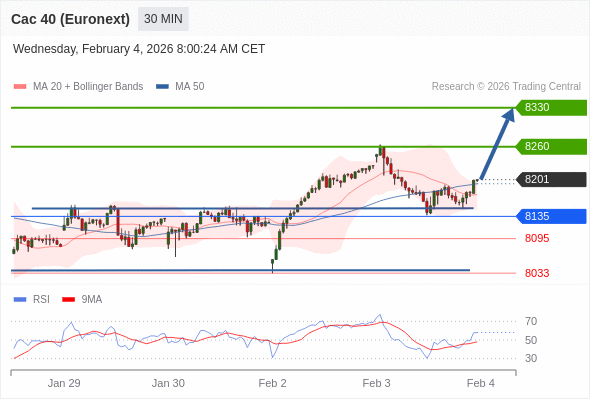Click the red 9MA legend swatch

pyautogui.click(x=68, y=300)
